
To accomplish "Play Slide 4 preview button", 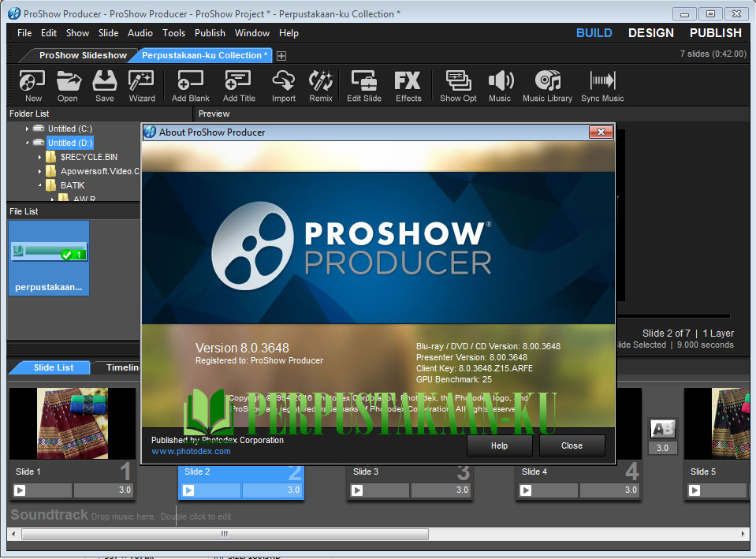I will click(x=526, y=490).
